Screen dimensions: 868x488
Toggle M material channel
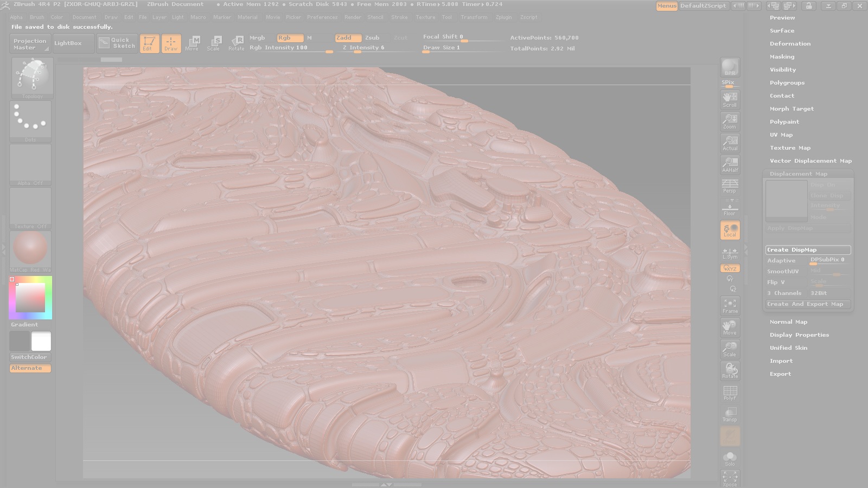pyautogui.click(x=310, y=38)
